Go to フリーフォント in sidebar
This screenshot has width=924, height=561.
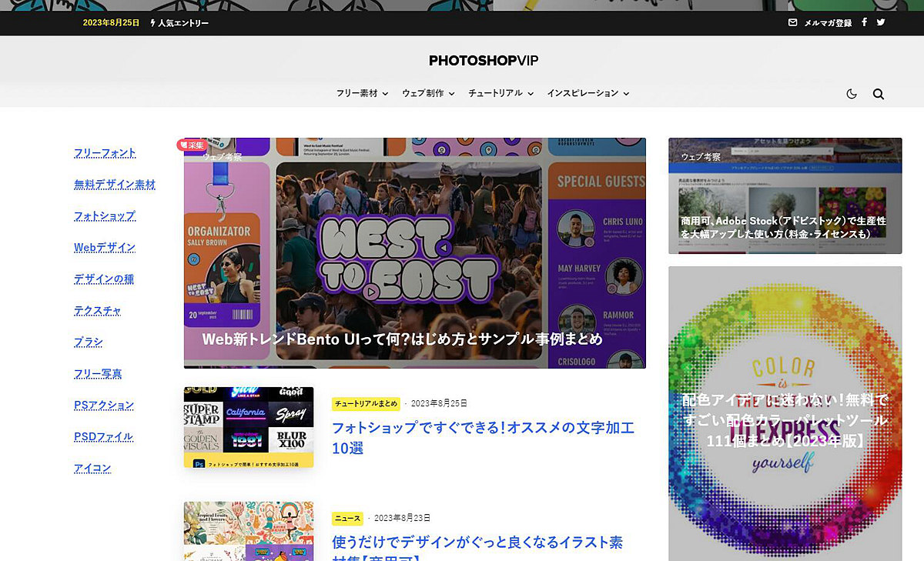[x=105, y=153]
